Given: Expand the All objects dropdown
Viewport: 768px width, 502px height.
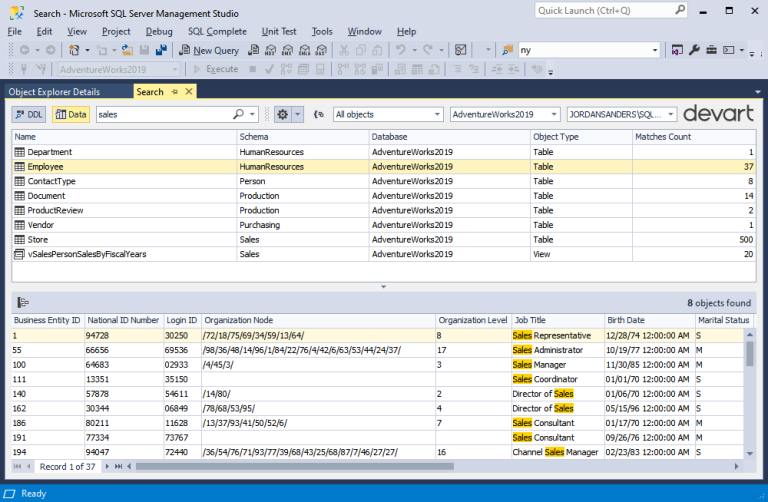Looking at the screenshot, I should click(x=436, y=115).
